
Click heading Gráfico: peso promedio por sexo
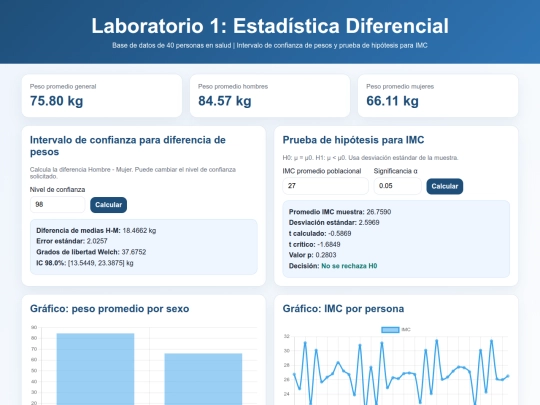pos(110,309)
